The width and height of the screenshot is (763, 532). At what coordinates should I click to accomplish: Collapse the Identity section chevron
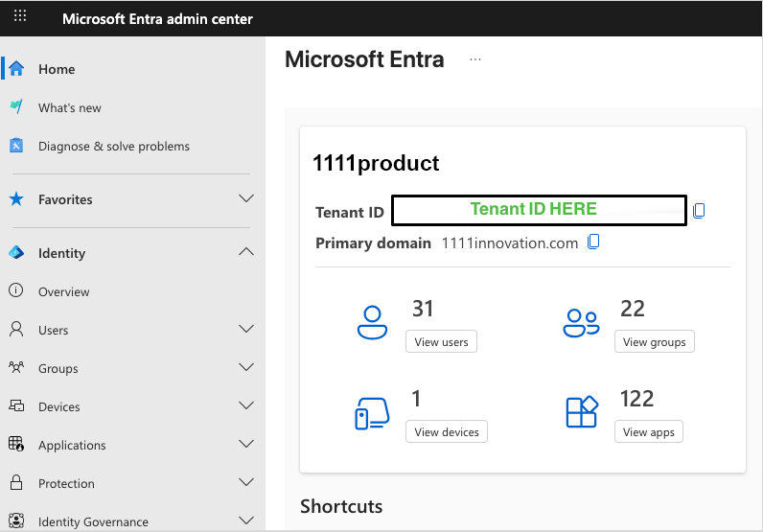point(246,252)
